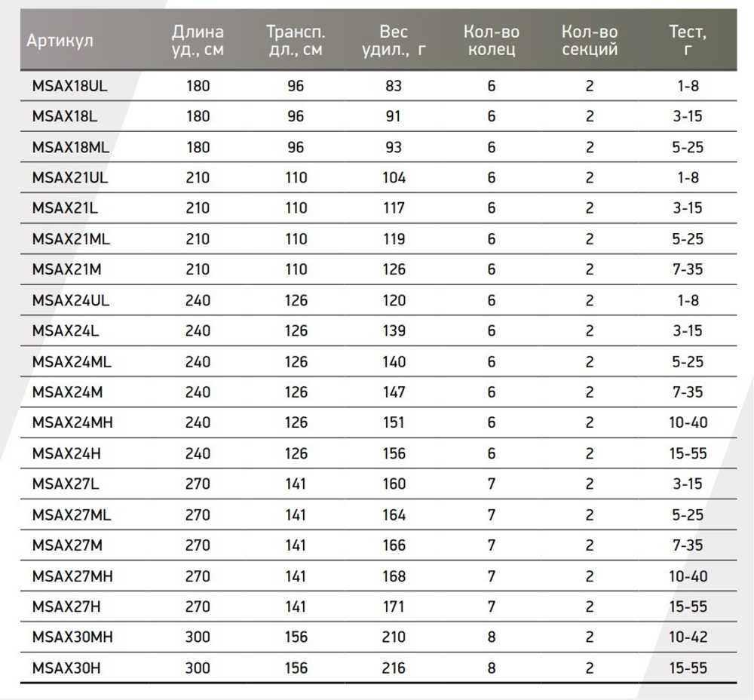Click the Кол-во колец header
Viewport: 754px width, 700px height.
click(492, 41)
